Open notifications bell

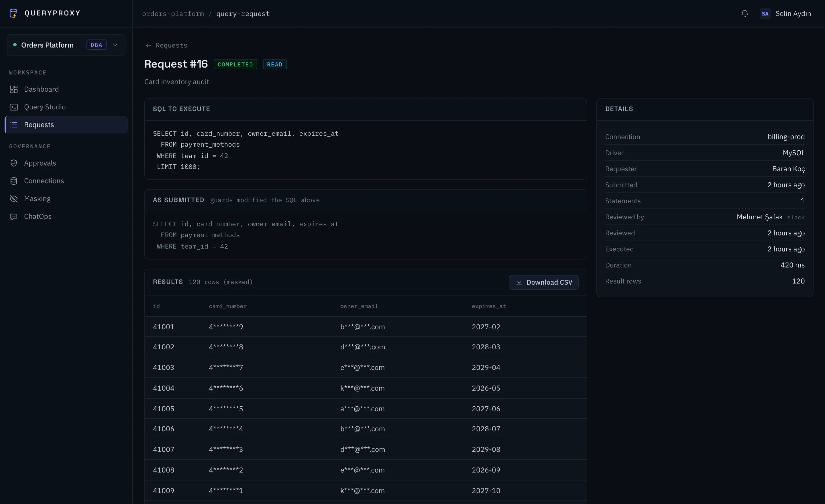pyautogui.click(x=744, y=14)
